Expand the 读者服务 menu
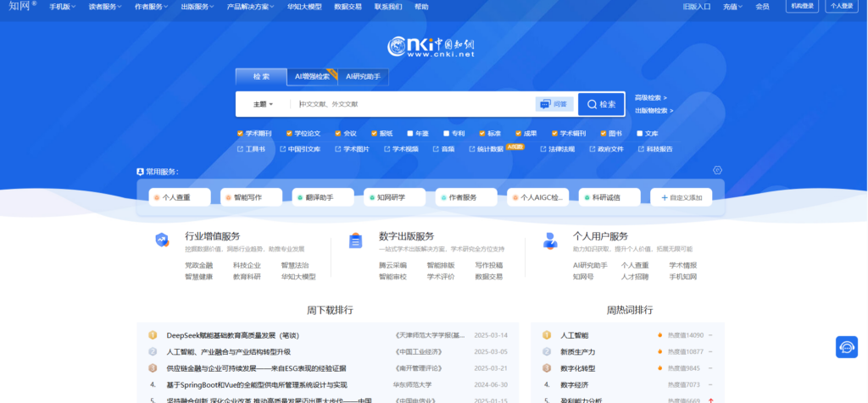 [x=105, y=7]
